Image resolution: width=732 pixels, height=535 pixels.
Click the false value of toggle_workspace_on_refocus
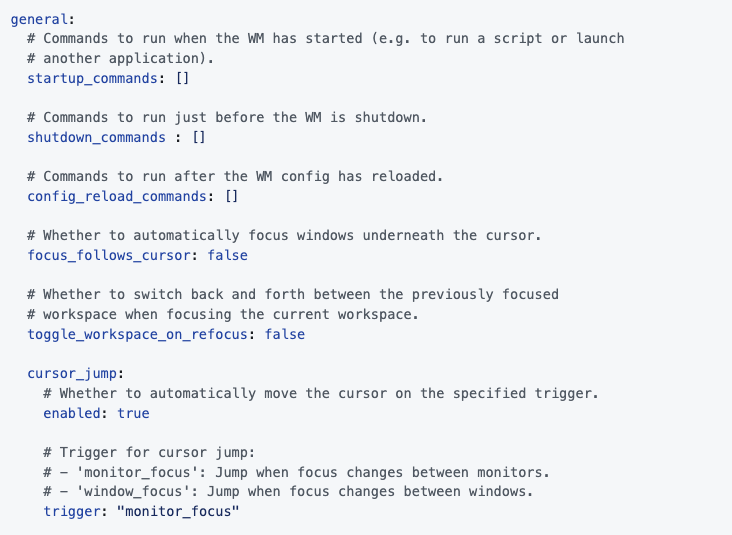(x=285, y=334)
